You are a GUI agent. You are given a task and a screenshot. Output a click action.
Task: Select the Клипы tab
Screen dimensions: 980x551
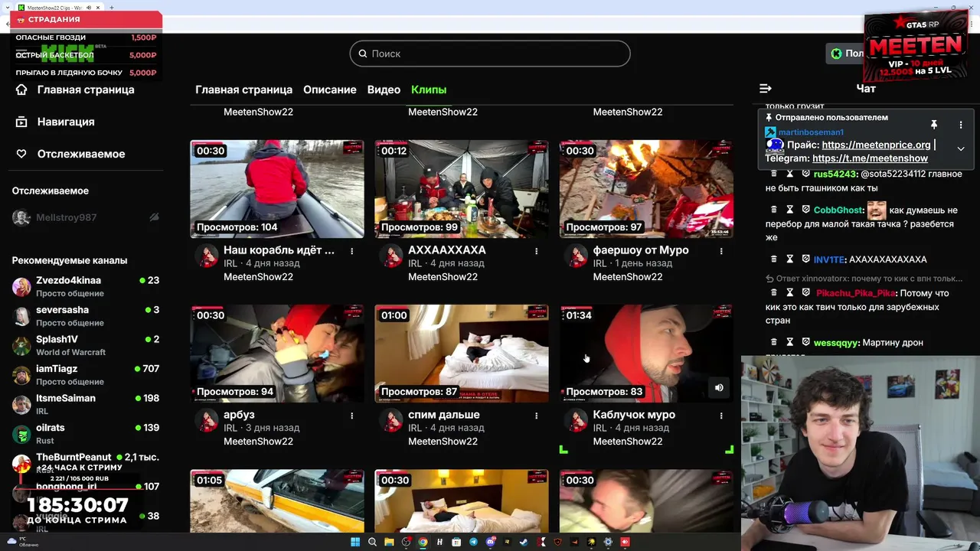(429, 90)
